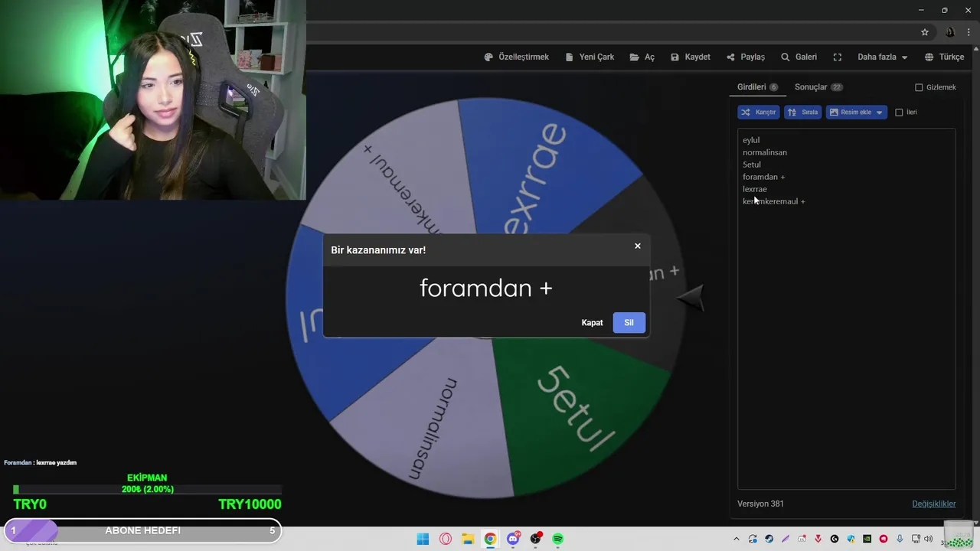Click the 'normalinsan' entry line
980x551 pixels.
(x=765, y=152)
